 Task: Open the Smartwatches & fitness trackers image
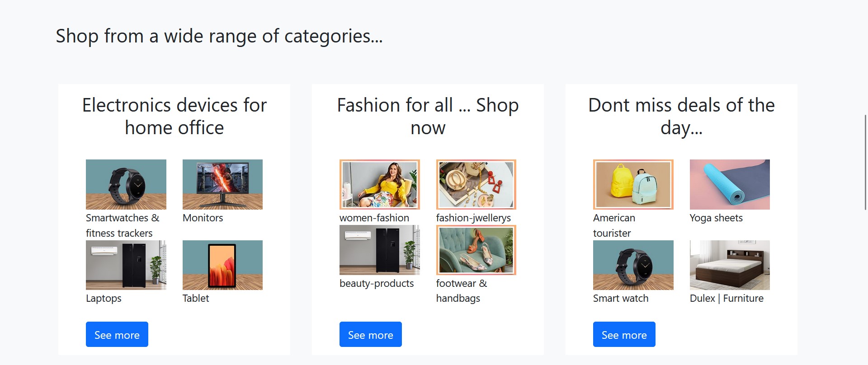[126, 184]
